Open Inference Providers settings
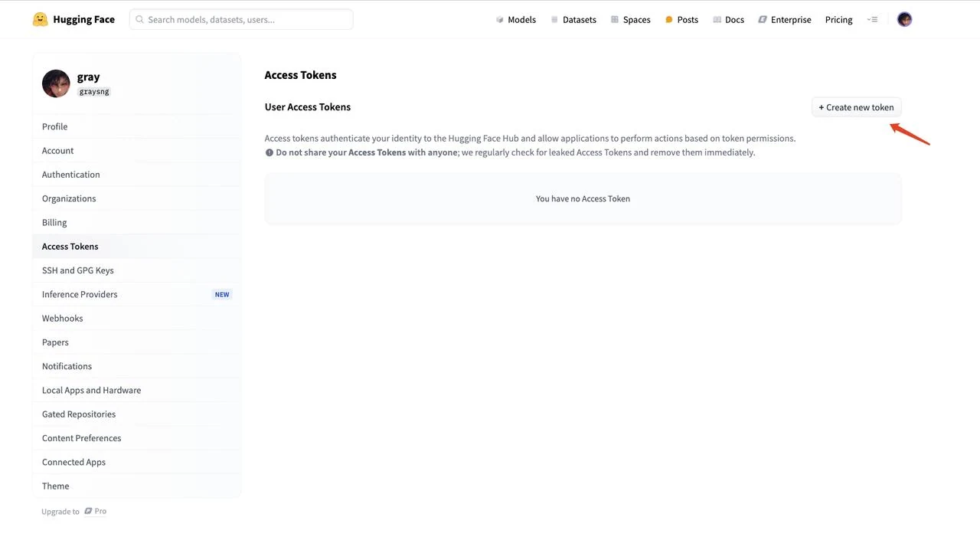Image resolution: width=980 pixels, height=540 pixels. coord(136,294)
